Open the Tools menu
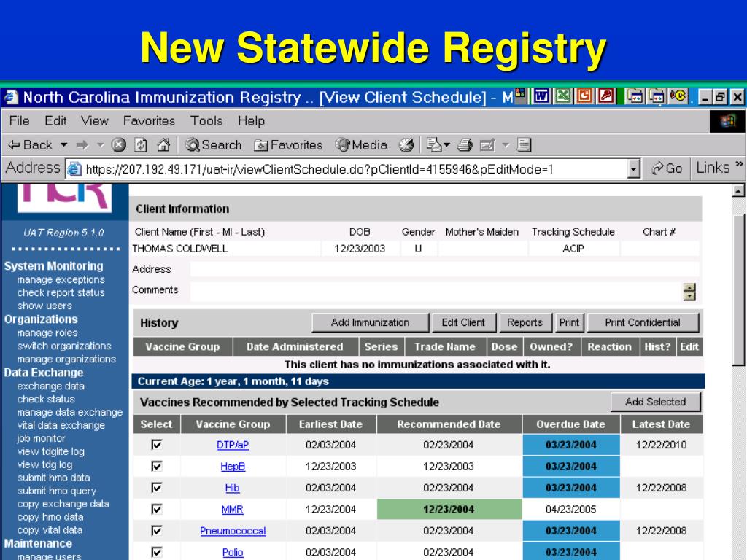The image size is (747, 560). click(206, 121)
